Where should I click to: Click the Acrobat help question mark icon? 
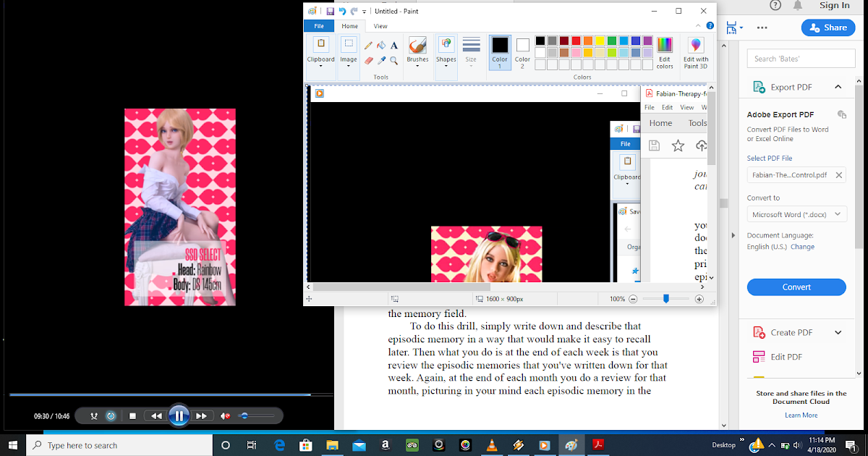[775, 5]
